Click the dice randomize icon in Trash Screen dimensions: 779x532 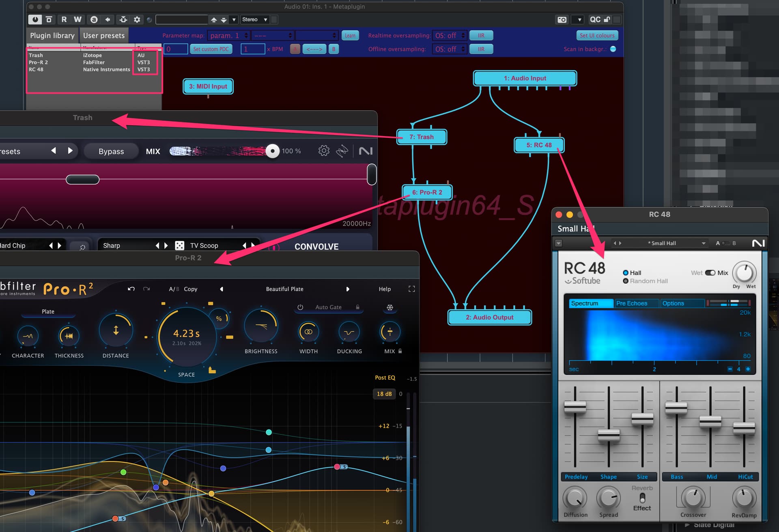pyautogui.click(x=179, y=245)
